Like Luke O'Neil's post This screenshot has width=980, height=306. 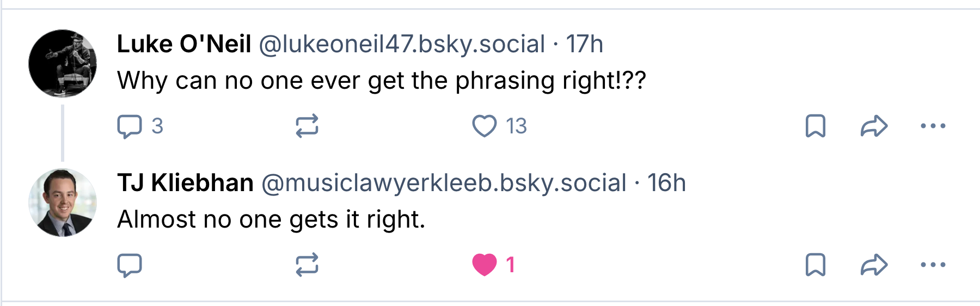click(484, 126)
